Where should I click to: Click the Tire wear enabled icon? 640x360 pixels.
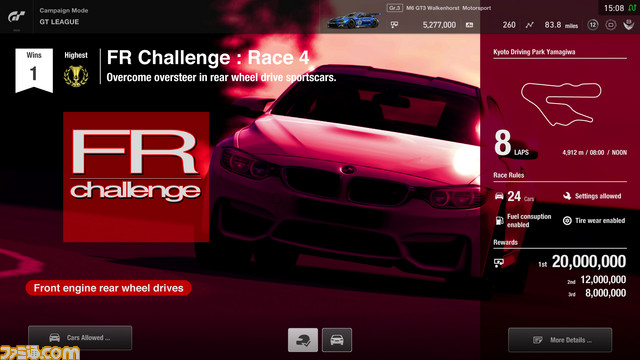567,221
